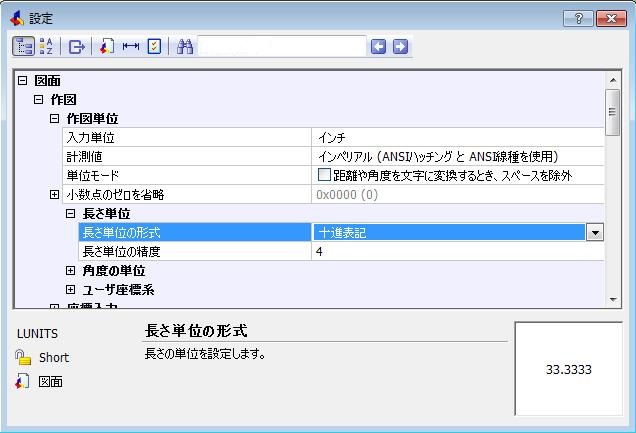Click the lock icon beside Short
Image resolution: width=636 pixels, height=433 pixels.
tap(23, 357)
